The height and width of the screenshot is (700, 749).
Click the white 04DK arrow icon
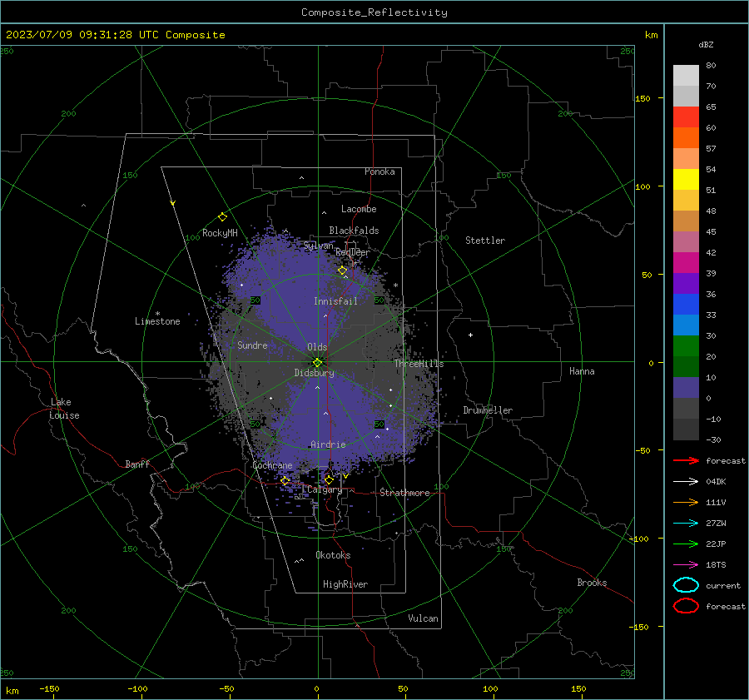coord(686,481)
